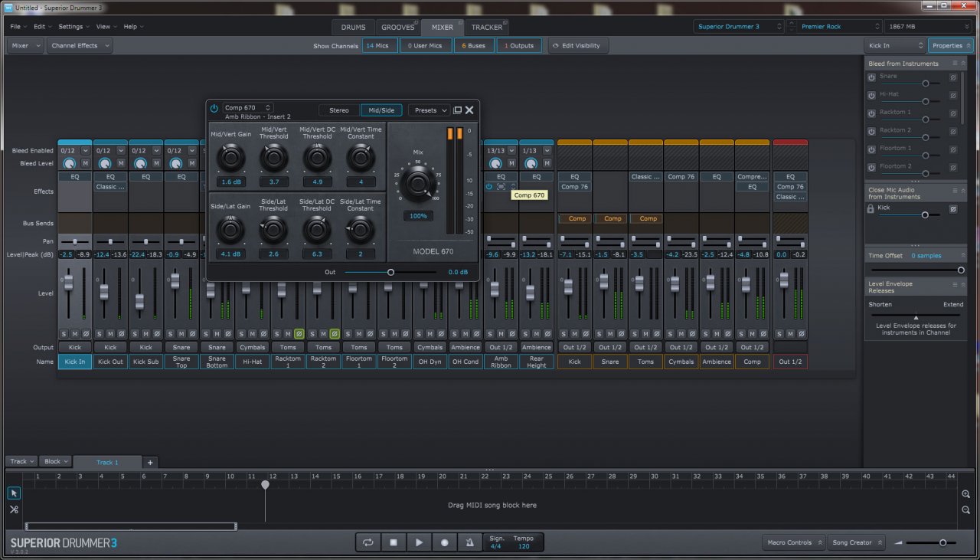Viewport: 980px width, 560px height.
Task: Open the Superior Drummer 3 library dropdown
Action: (740, 26)
